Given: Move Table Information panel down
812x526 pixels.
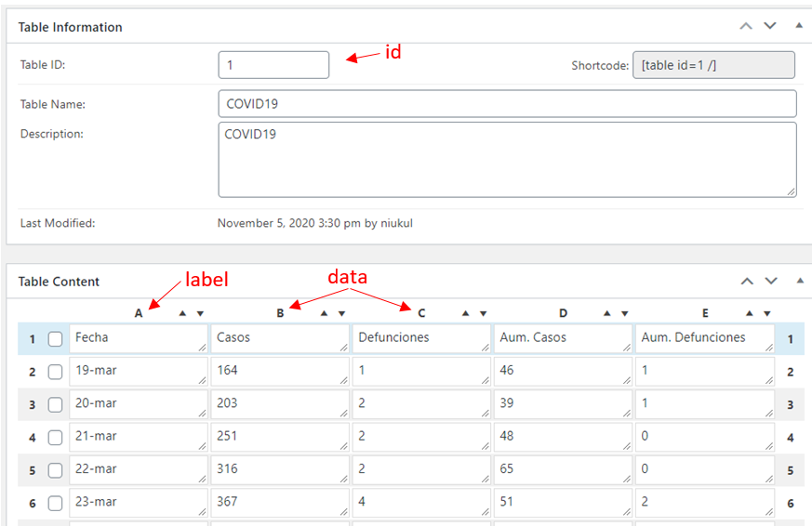Looking at the screenshot, I should tap(770, 26).
